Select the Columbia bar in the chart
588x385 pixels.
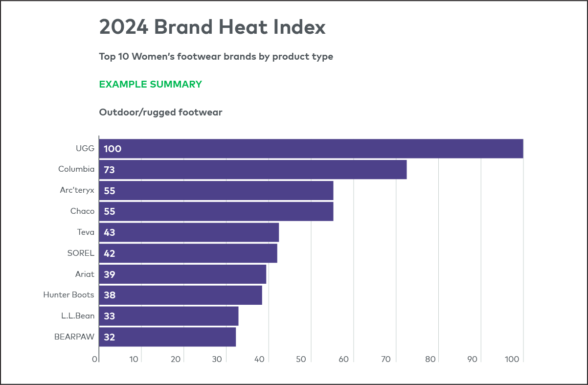[x=252, y=170]
